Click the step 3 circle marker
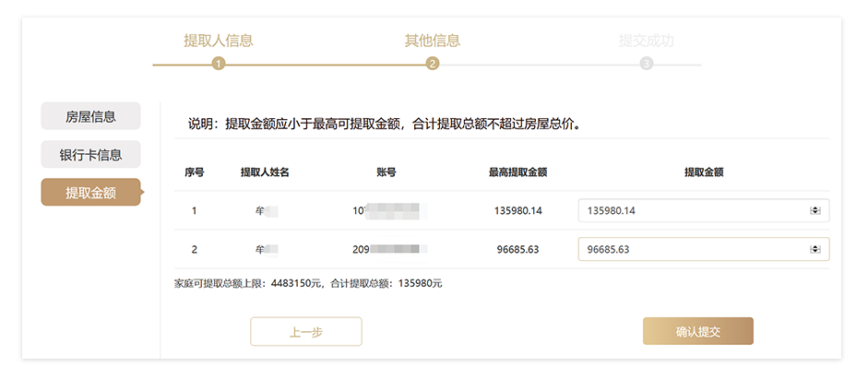This screenshot has height=391, width=868. coord(647,64)
